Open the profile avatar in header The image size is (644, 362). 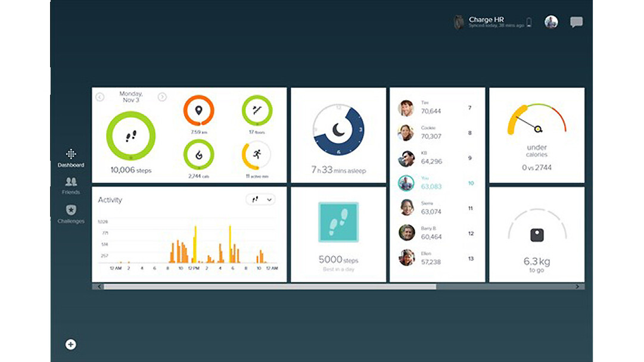tap(551, 22)
